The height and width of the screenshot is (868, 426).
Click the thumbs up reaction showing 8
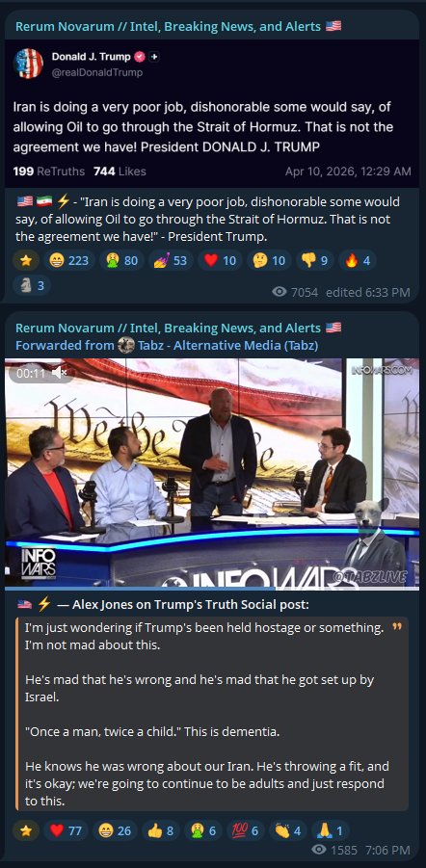[x=161, y=830]
